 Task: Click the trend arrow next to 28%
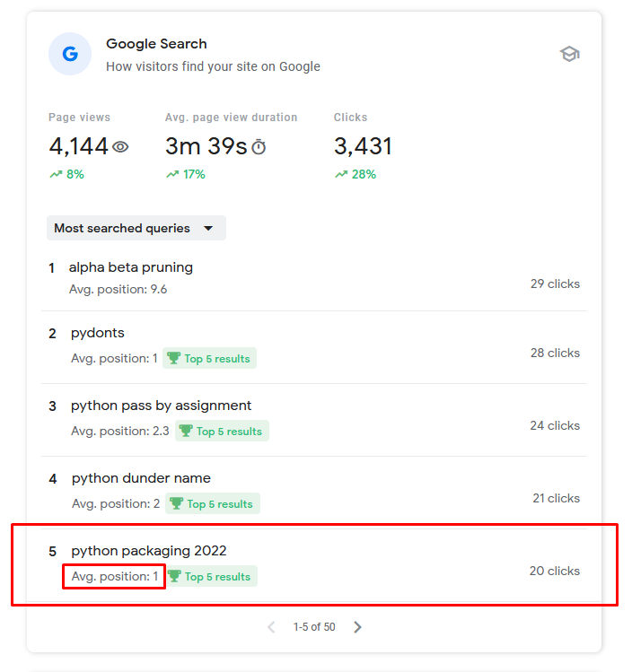pos(341,174)
